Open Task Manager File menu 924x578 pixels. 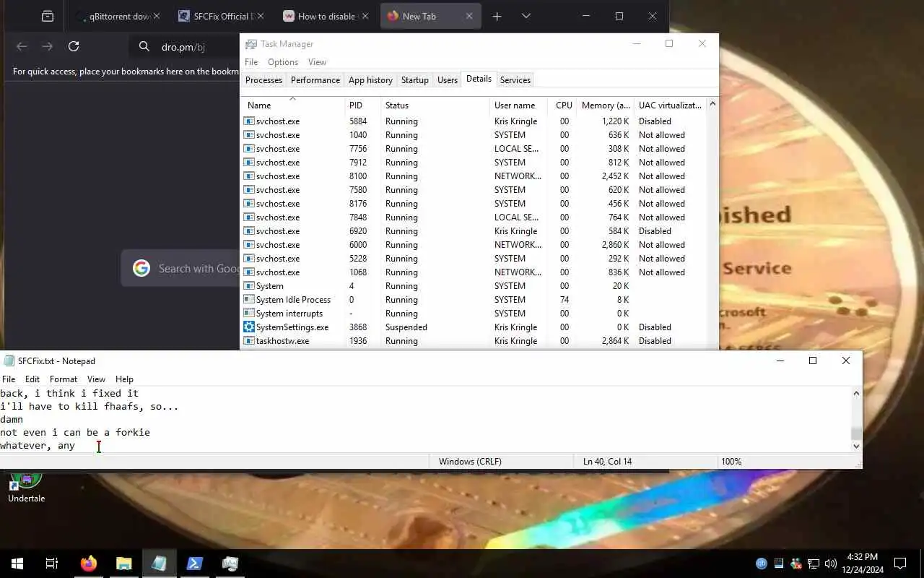pyautogui.click(x=251, y=62)
